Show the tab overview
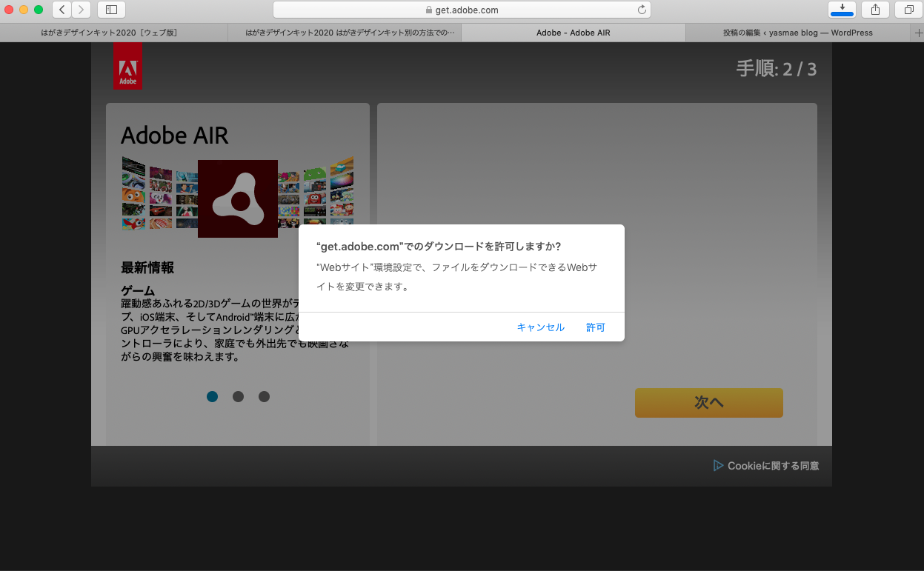The height and width of the screenshot is (571, 924). [x=908, y=10]
